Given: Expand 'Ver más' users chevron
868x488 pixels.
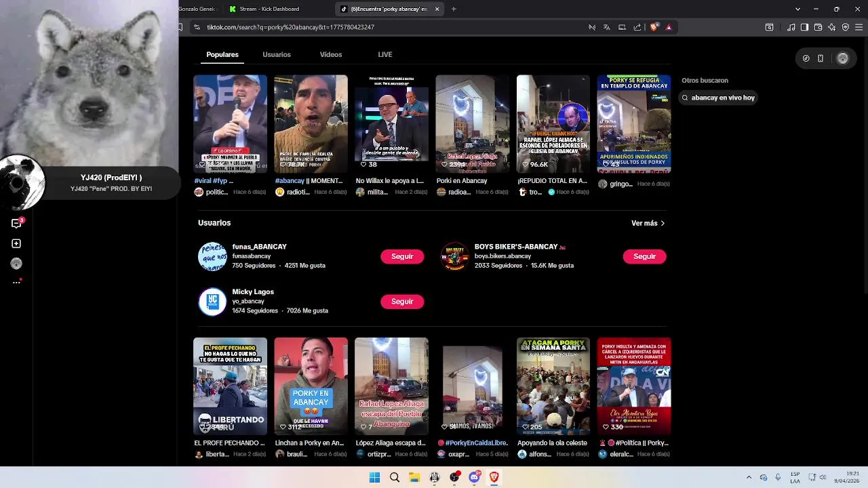Looking at the screenshot, I should pyautogui.click(x=663, y=223).
